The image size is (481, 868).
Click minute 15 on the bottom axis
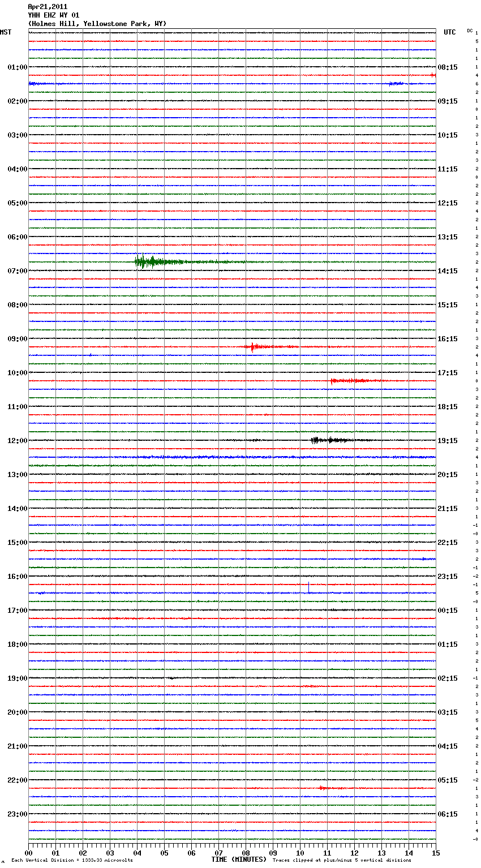point(436,853)
